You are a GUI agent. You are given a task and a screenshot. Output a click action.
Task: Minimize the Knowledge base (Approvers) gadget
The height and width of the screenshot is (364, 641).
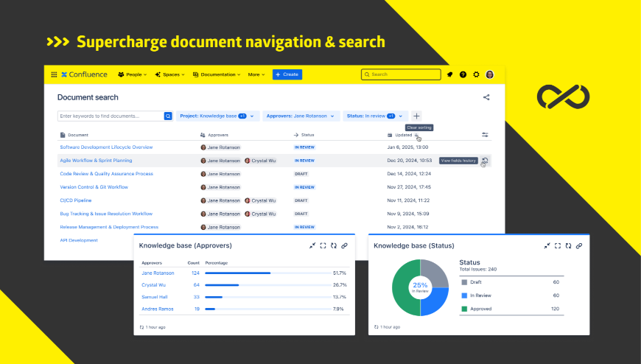[x=312, y=245]
